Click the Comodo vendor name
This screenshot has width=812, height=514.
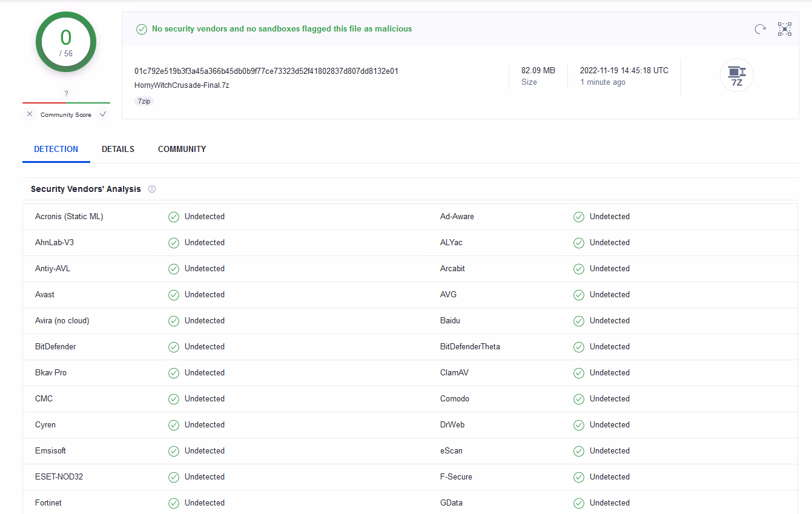[x=455, y=399]
